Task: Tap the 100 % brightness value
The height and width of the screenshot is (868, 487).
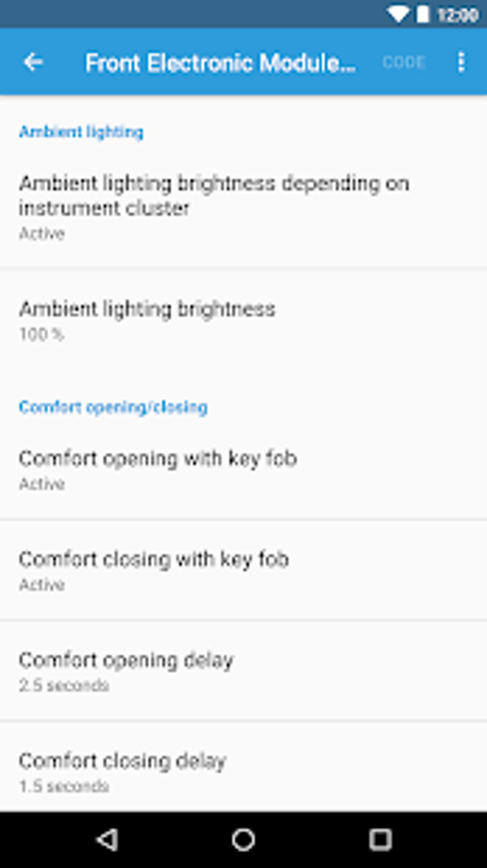Action: [42, 335]
